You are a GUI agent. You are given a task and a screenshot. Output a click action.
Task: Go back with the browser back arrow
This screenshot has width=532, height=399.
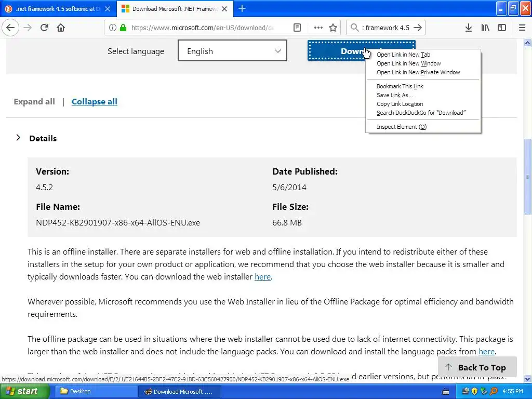(x=10, y=28)
